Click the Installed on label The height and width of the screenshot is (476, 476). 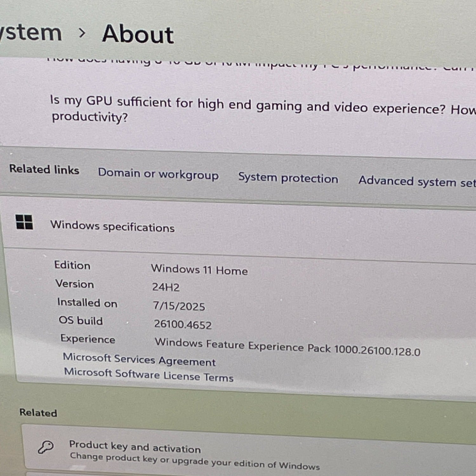pyautogui.click(x=87, y=303)
